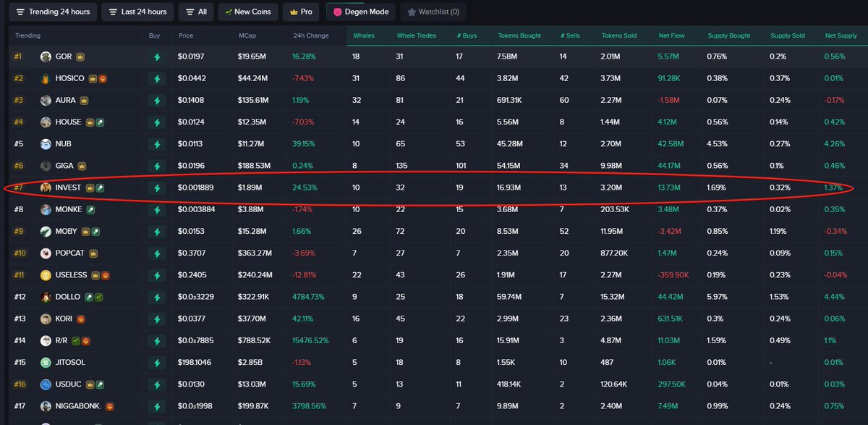Click the quick buy lightning icon for HOUSE
Image resolution: width=868 pixels, height=425 pixels.
tap(156, 122)
